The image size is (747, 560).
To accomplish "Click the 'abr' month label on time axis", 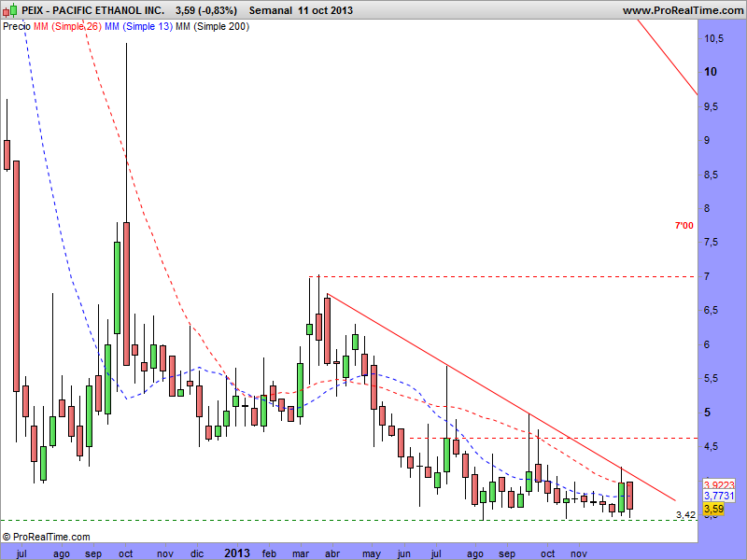I will pos(332,553).
